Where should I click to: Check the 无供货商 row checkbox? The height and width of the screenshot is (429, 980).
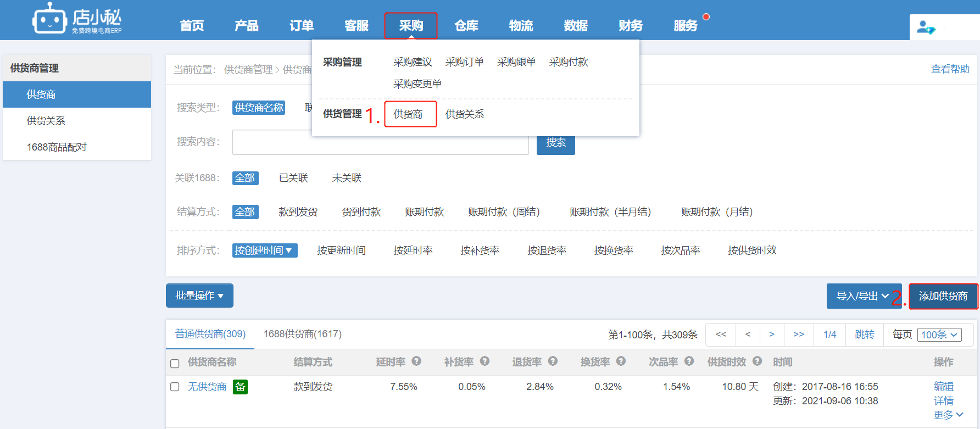pyautogui.click(x=175, y=387)
